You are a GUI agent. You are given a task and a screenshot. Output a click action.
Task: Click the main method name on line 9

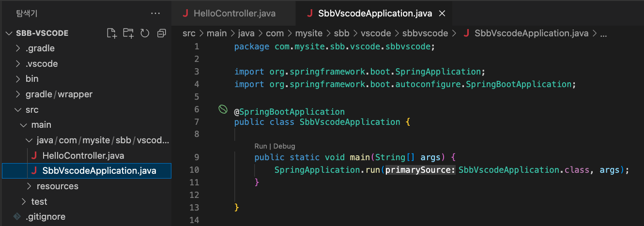pos(360,157)
